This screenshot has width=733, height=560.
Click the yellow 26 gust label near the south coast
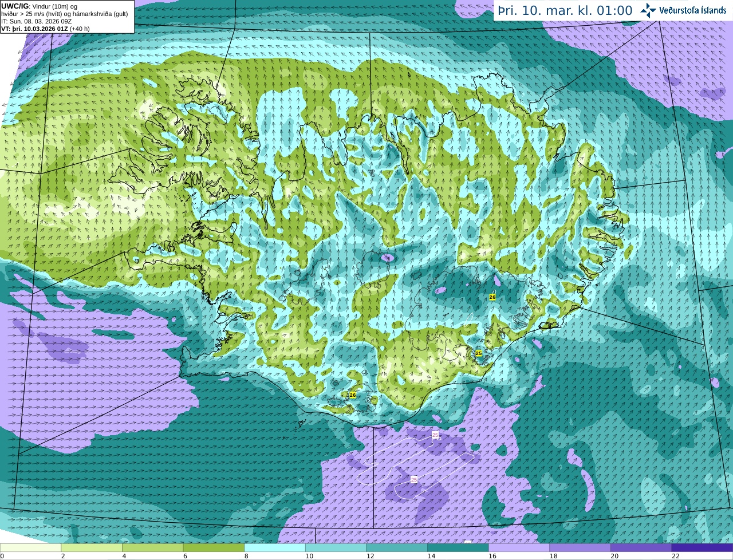353,395
